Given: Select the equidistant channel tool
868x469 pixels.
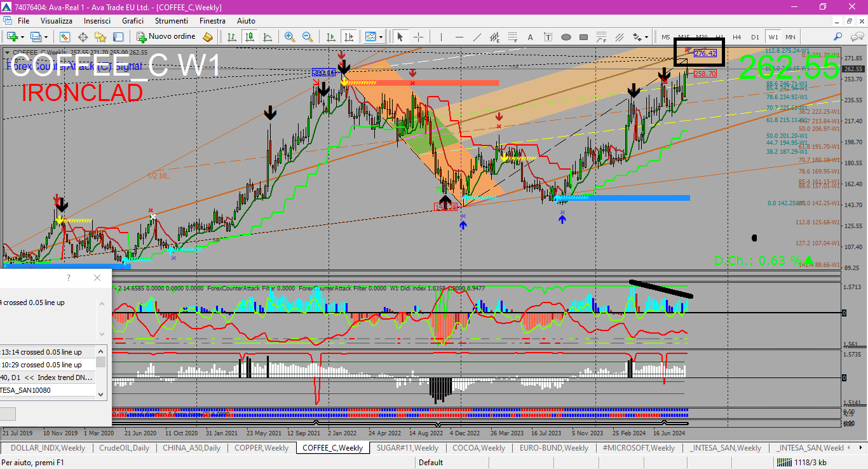Looking at the screenshot, I should tap(494, 37).
